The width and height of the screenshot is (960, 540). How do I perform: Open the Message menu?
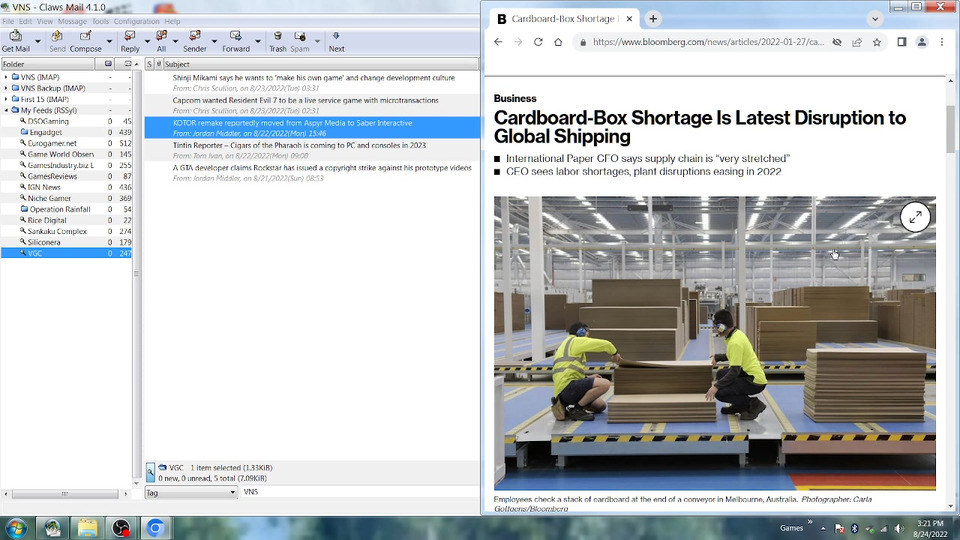[x=72, y=21]
